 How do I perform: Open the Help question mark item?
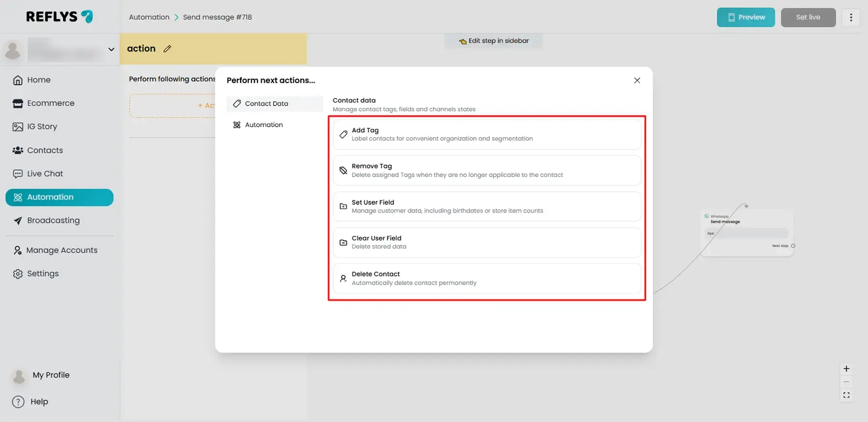(30, 402)
